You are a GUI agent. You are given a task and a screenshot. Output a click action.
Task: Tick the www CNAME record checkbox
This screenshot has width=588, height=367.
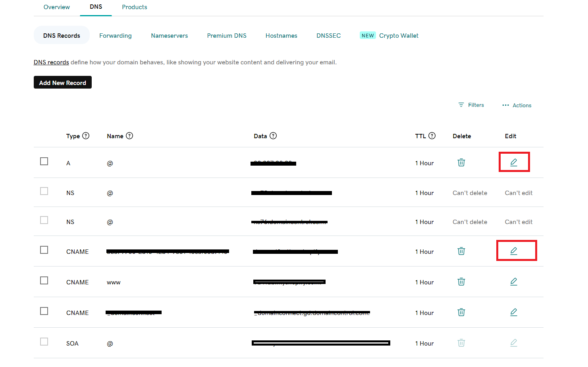pyautogui.click(x=44, y=280)
